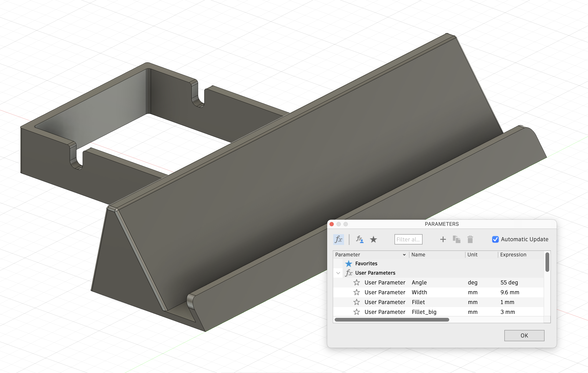Click the fx icon beside User Parameters
Screen dimensions: 588x373
pos(349,273)
